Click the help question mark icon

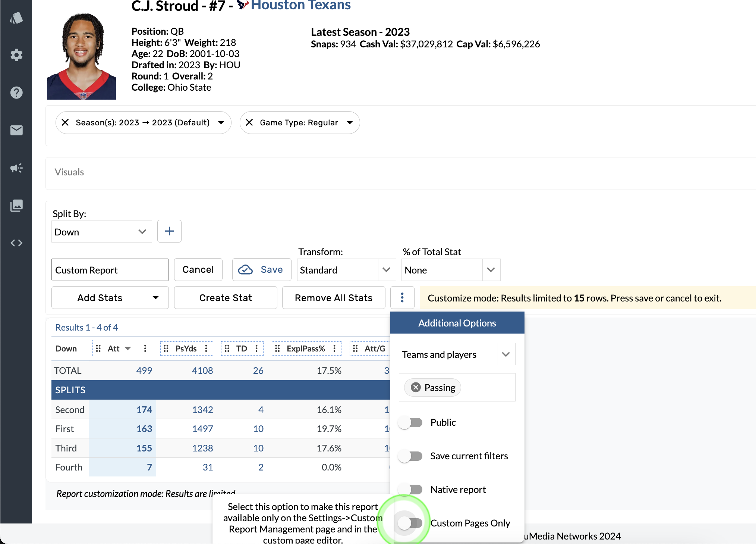16,93
